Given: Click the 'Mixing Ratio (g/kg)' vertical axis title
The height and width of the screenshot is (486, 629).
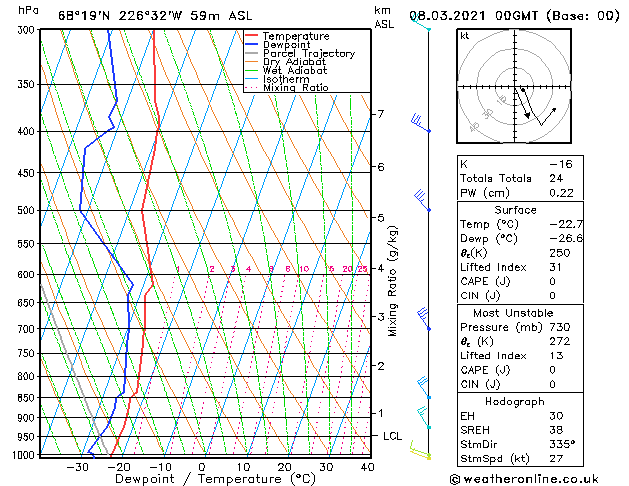Looking at the screenshot, I should point(392,281).
